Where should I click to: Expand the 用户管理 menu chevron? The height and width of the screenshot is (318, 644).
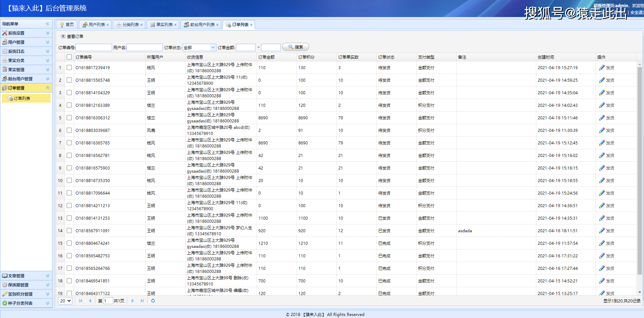click(x=48, y=42)
